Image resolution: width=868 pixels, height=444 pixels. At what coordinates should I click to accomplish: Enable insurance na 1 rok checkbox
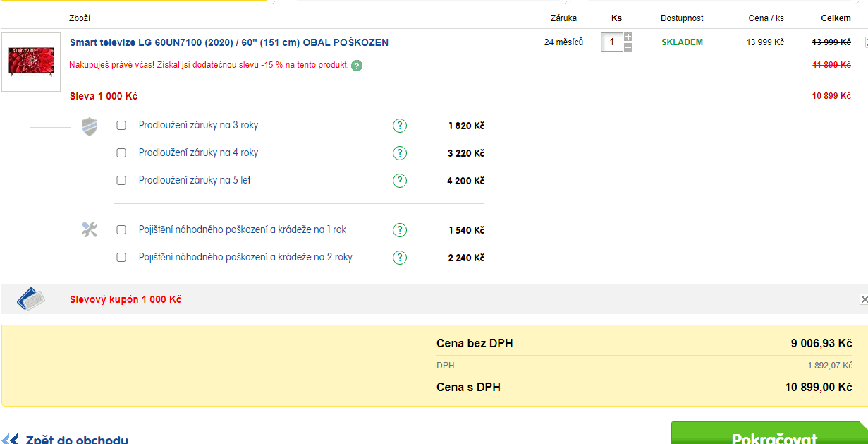point(121,230)
